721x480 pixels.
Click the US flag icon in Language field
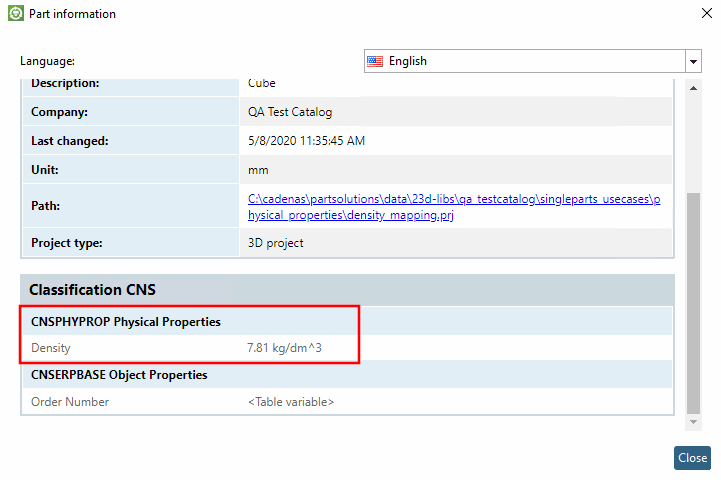[x=375, y=61]
